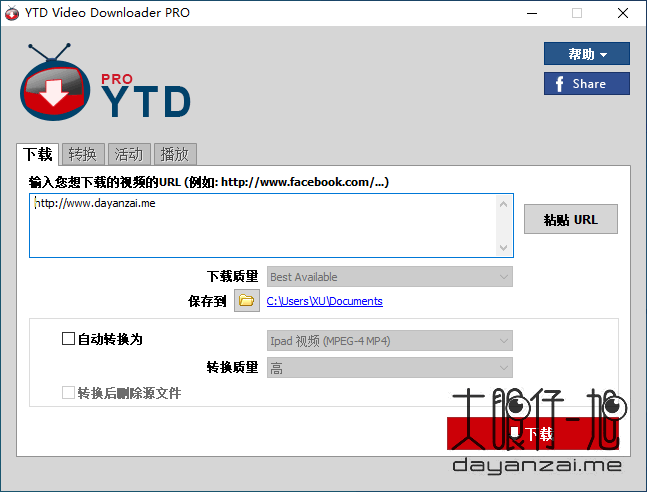Expand the Ipad 视频 (MPEG-4 MP4) format dropdown
The image size is (647, 492).
(x=390, y=341)
